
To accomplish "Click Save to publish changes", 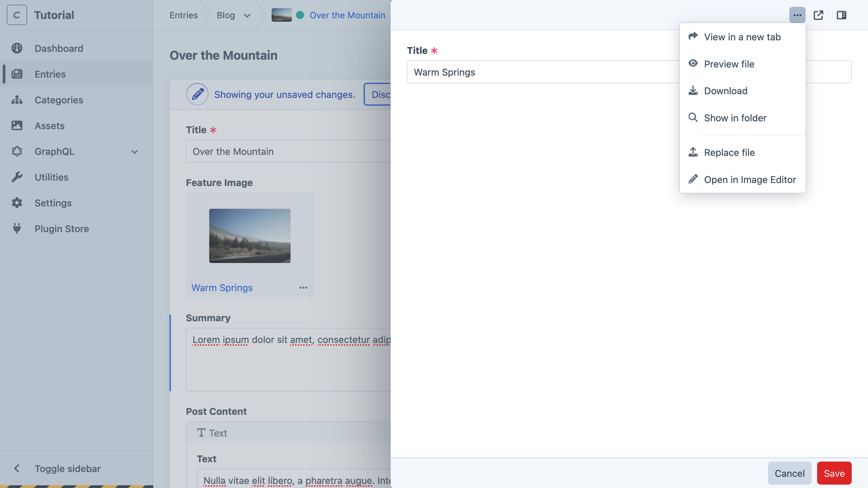I will coord(834,474).
